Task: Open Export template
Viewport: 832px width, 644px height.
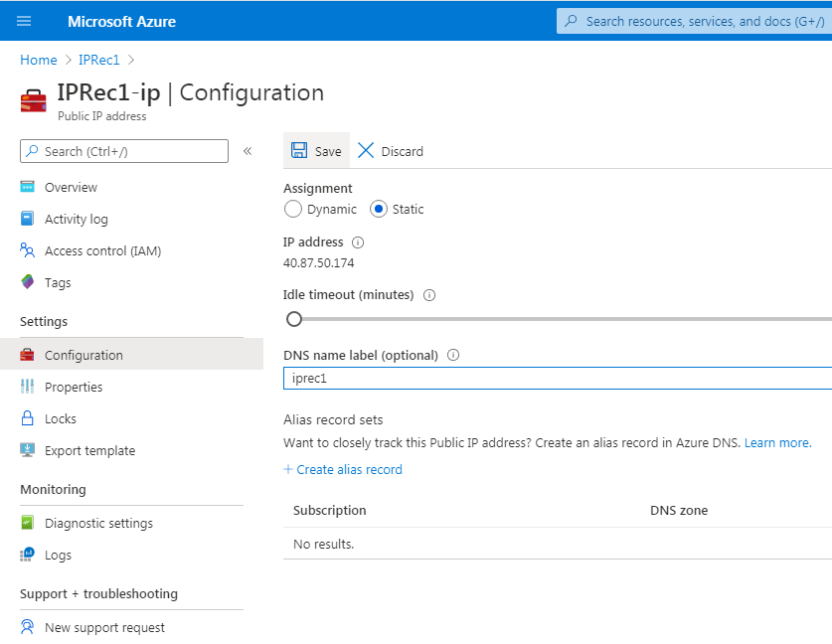Action: 89,450
